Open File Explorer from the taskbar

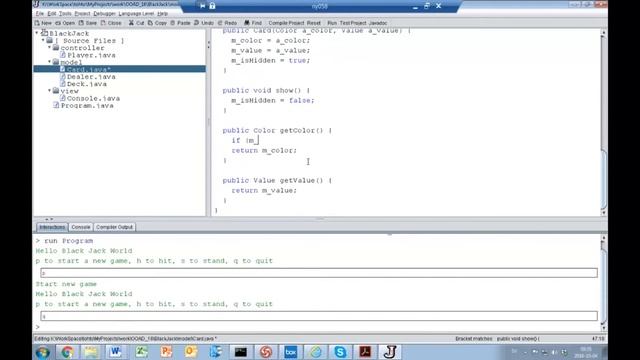click(91, 352)
